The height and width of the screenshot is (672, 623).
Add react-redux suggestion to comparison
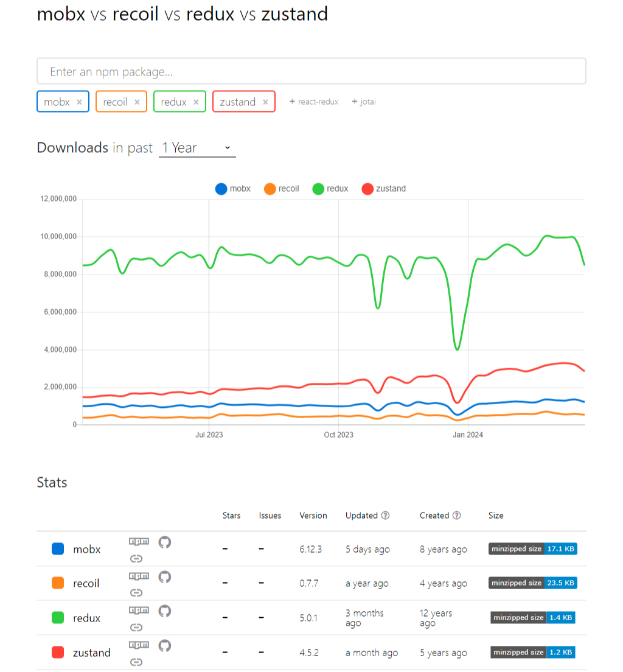(314, 102)
